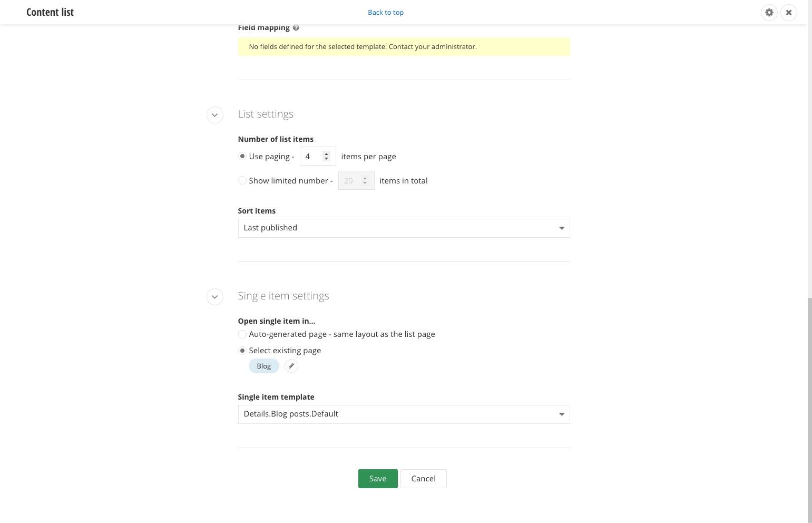Increase items per page stepper arrow
Image resolution: width=812 pixels, height=523 pixels.
[x=327, y=154]
